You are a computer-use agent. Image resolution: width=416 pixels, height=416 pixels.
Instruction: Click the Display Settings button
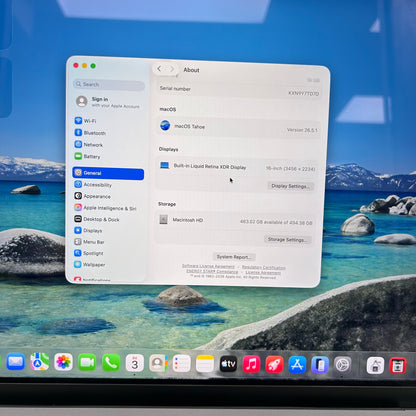290,186
